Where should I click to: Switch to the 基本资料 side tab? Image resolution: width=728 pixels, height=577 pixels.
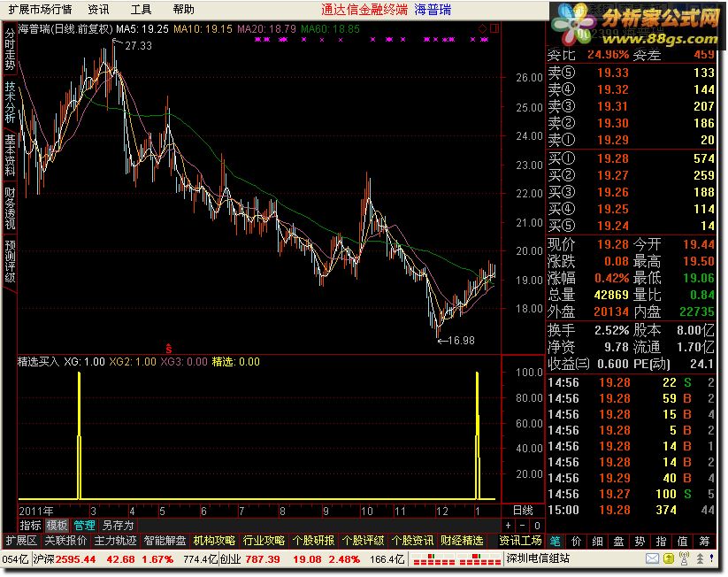tap(10, 155)
